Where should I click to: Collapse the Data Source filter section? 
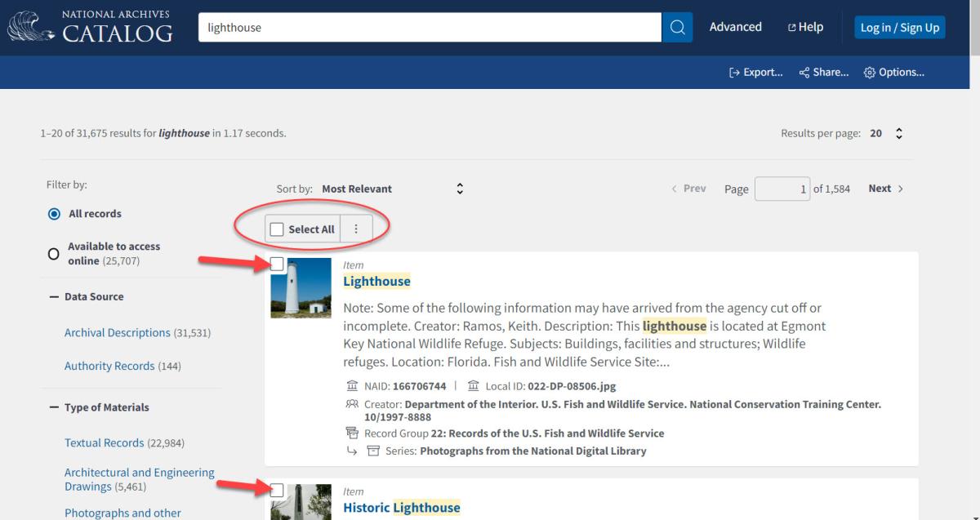(55, 297)
